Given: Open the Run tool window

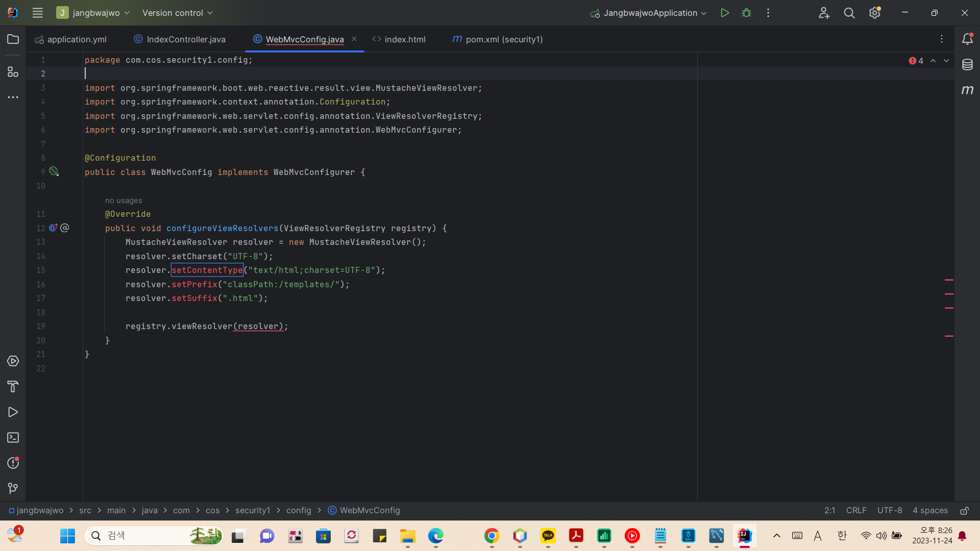Looking at the screenshot, I should (13, 412).
